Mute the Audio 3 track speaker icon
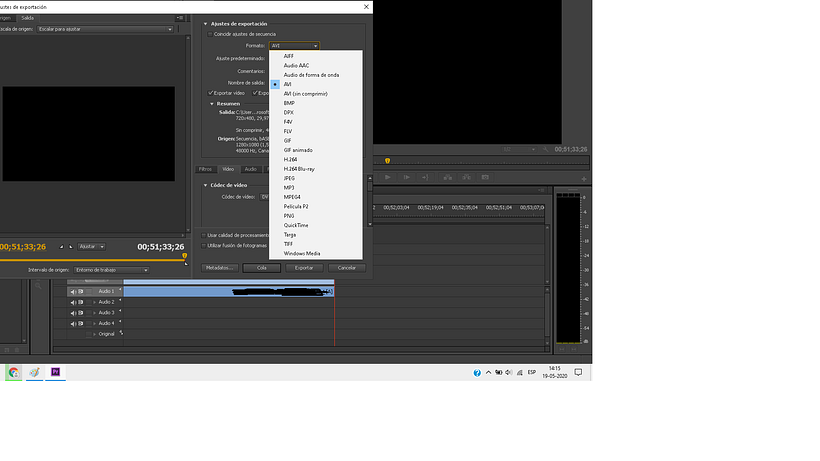 pos(73,313)
